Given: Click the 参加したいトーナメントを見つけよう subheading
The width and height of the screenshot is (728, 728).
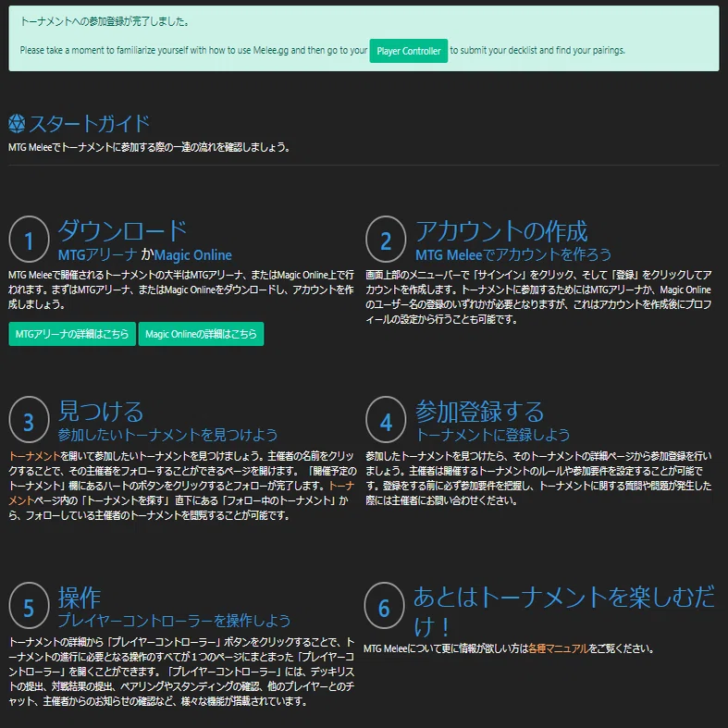Looking at the screenshot, I should (x=167, y=435).
